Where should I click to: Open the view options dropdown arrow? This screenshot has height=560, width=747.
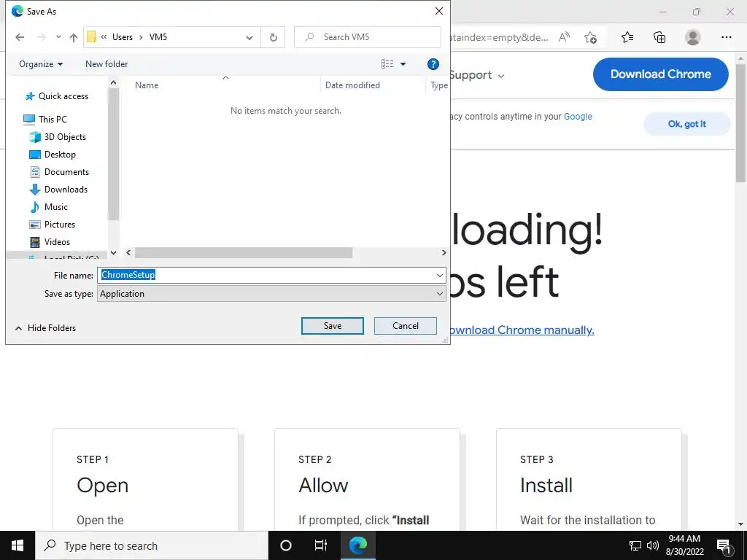(403, 64)
